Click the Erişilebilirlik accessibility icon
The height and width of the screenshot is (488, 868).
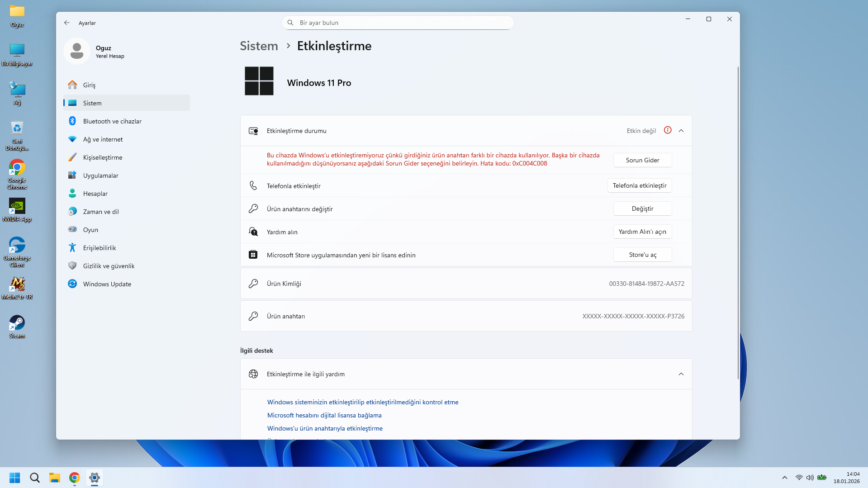tap(72, 248)
